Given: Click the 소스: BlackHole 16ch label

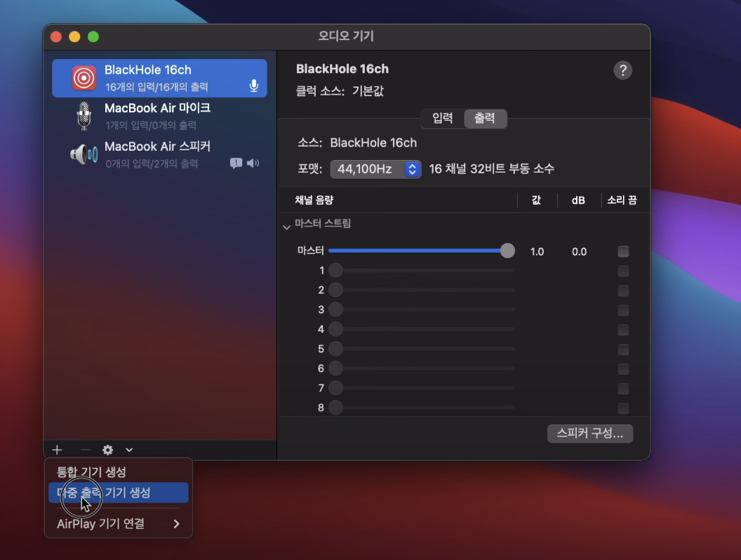Looking at the screenshot, I should (357, 142).
